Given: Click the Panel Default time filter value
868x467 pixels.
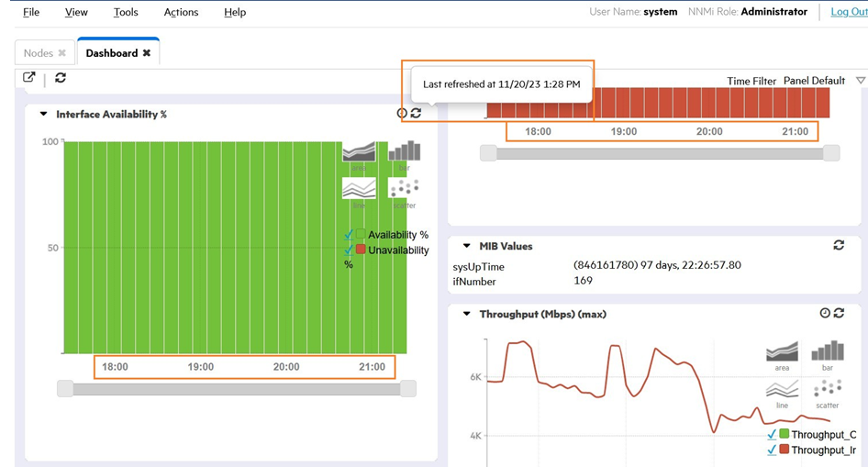Looking at the screenshot, I should click(814, 81).
